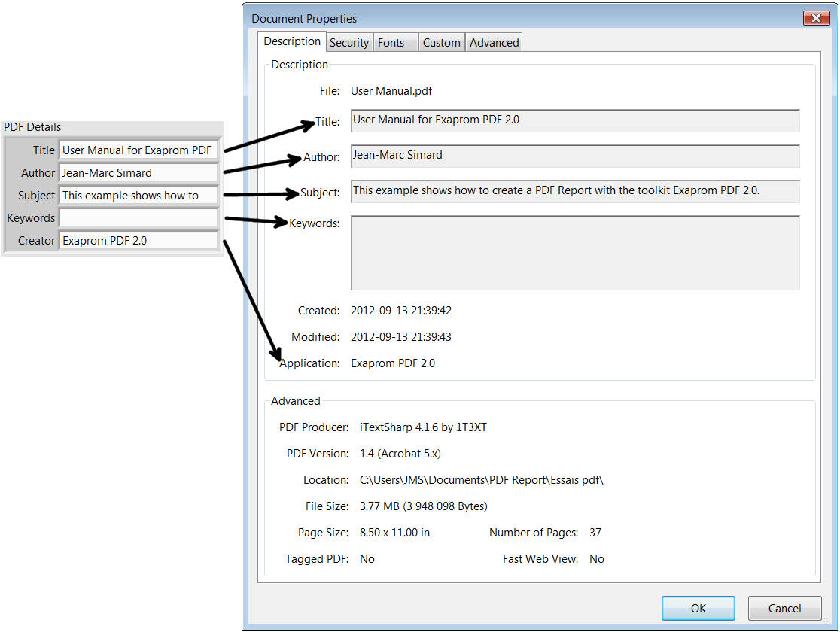
Task: Select the Author box in PDF Details
Action: tap(139, 173)
